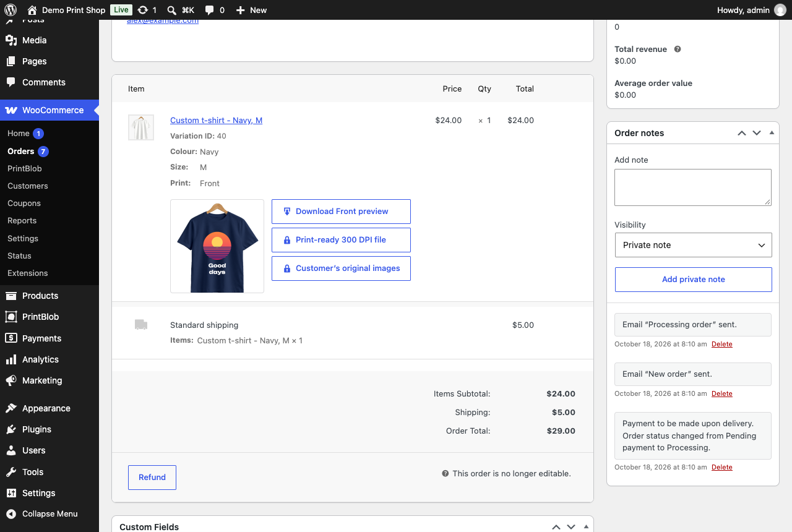Click Collapse Menu in the sidebar

click(49, 513)
